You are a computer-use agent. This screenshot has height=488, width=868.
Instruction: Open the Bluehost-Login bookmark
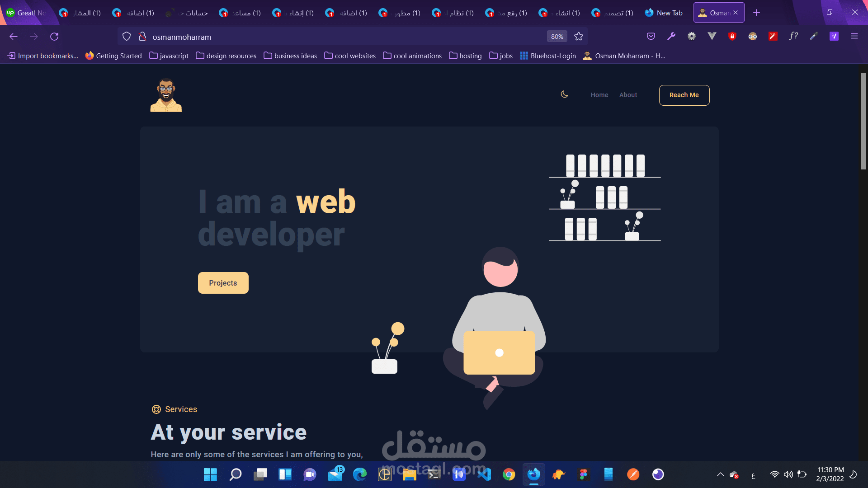(548, 56)
